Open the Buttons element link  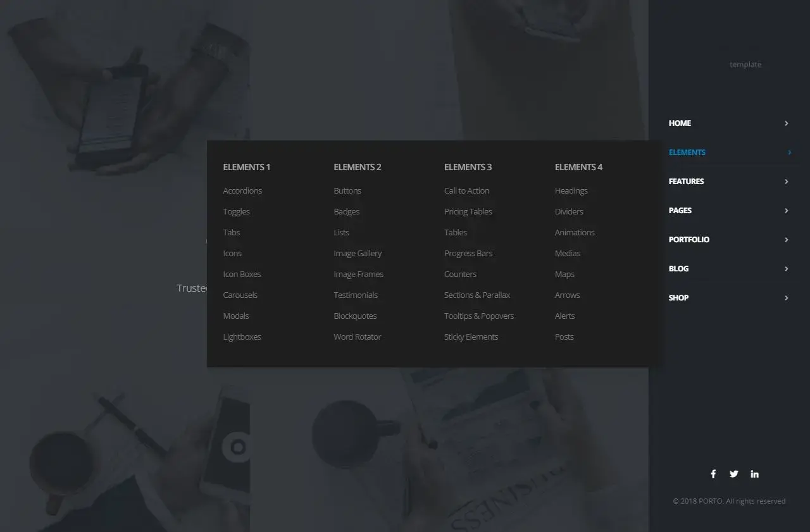click(x=347, y=191)
